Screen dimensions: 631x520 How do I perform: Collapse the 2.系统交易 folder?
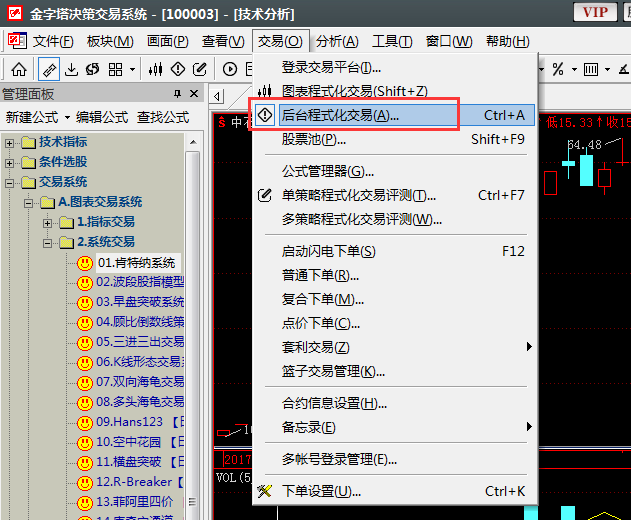click(x=47, y=243)
